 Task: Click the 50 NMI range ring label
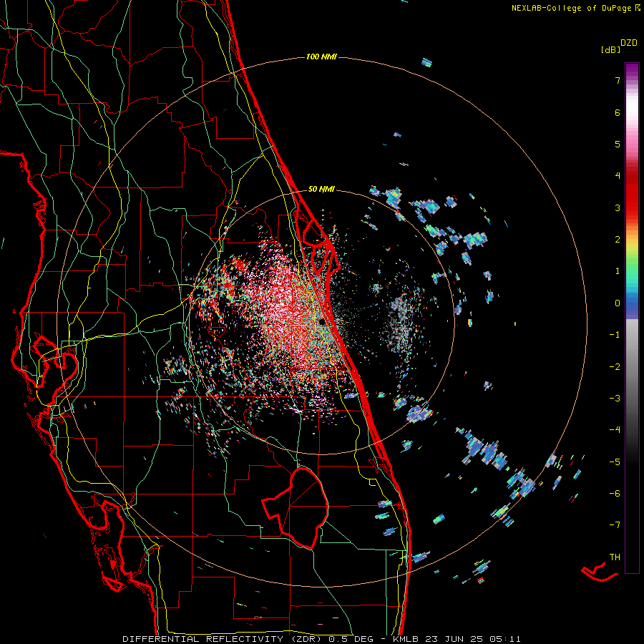pos(321,189)
